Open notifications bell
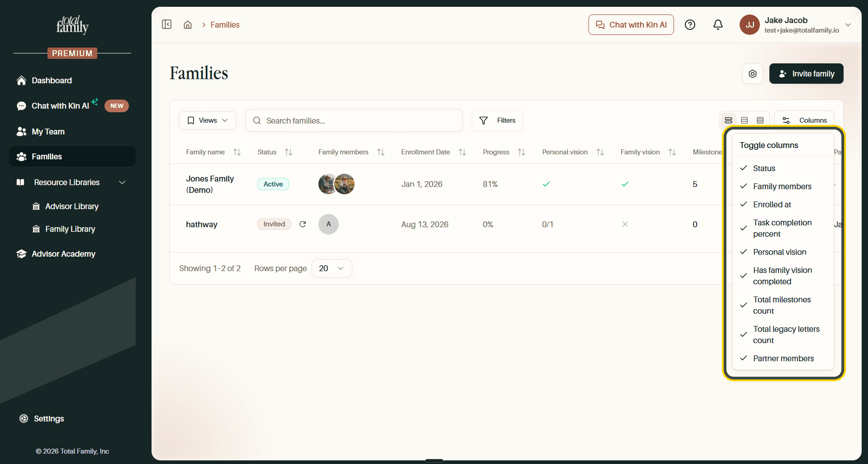Screen dimensions: 868x464 (x=718, y=25)
